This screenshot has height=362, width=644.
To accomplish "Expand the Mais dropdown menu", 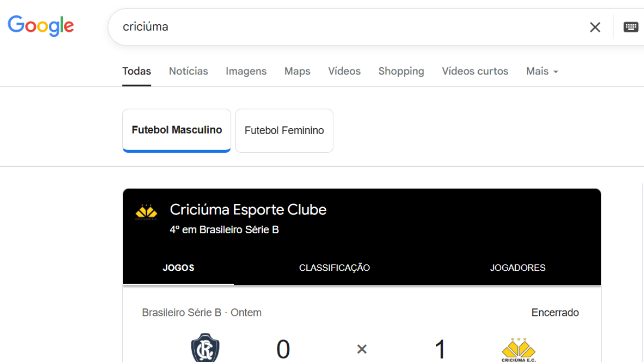I will 542,71.
